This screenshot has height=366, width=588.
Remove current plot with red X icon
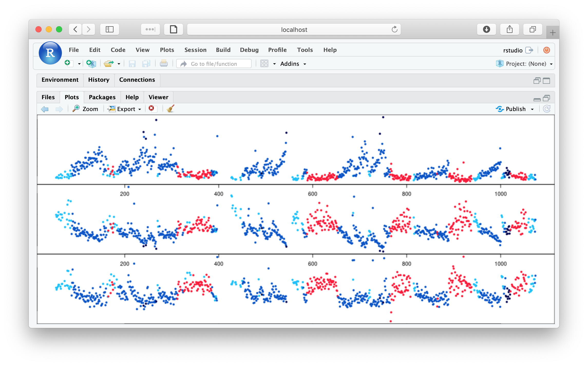pos(151,108)
